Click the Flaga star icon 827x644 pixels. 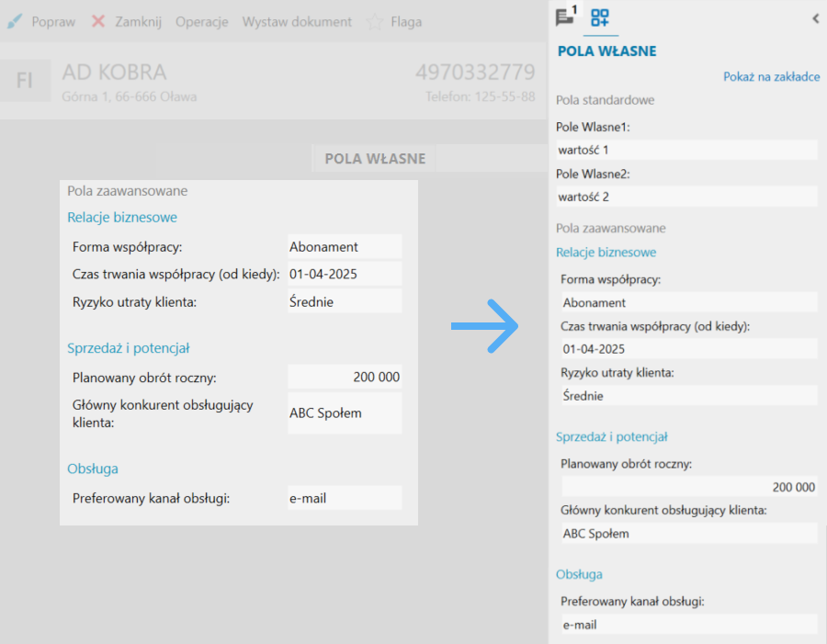[x=375, y=21]
